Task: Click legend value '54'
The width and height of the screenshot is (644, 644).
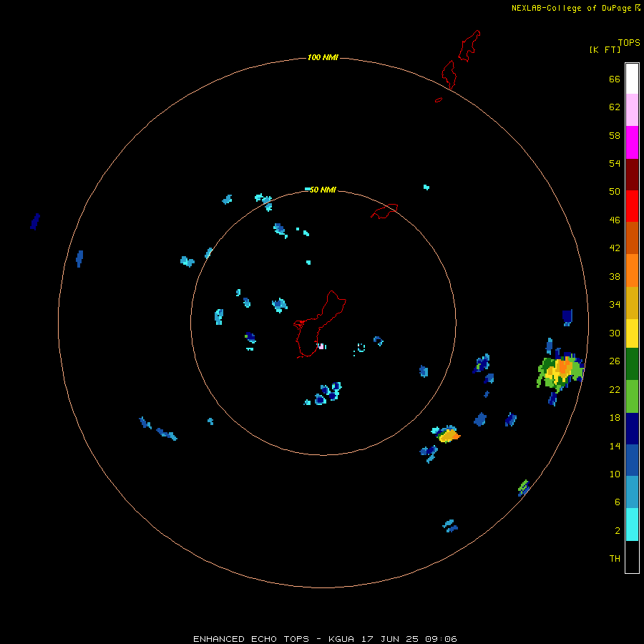Action: (x=615, y=163)
